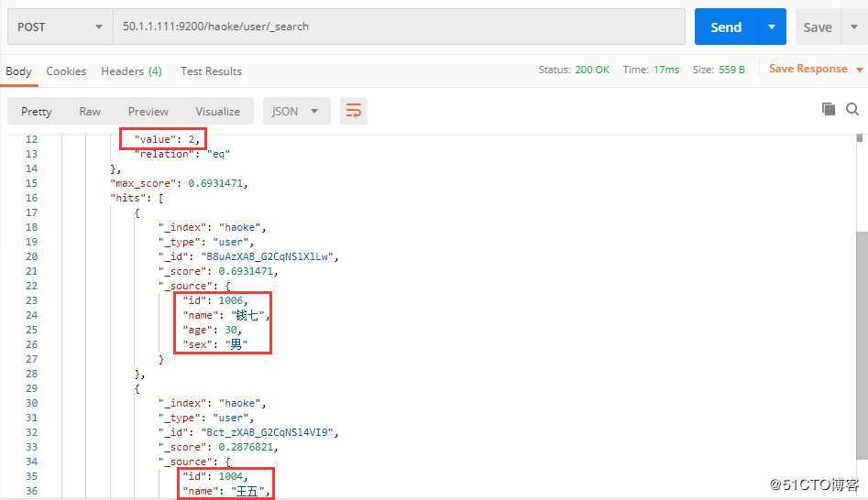Open the POST method dropdown
The height and width of the screenshot is (500, 868).
[x=60, y=27]
